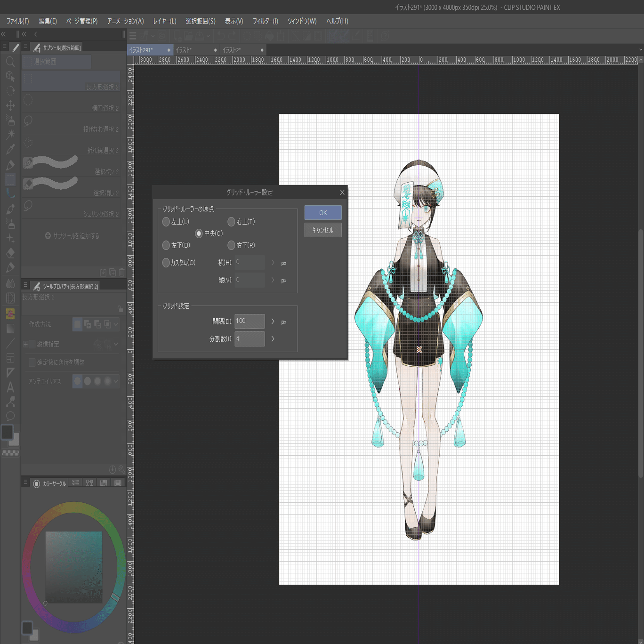The width and height of the screenshot is (644, 644).
Task: Click サブツールを追加する button
Action: [x=72, y=236]
